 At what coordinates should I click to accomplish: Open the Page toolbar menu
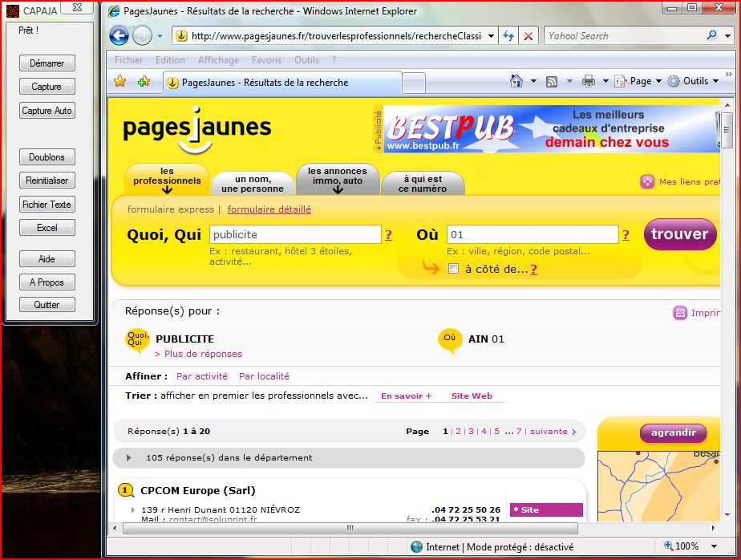[x=638, y=81]
